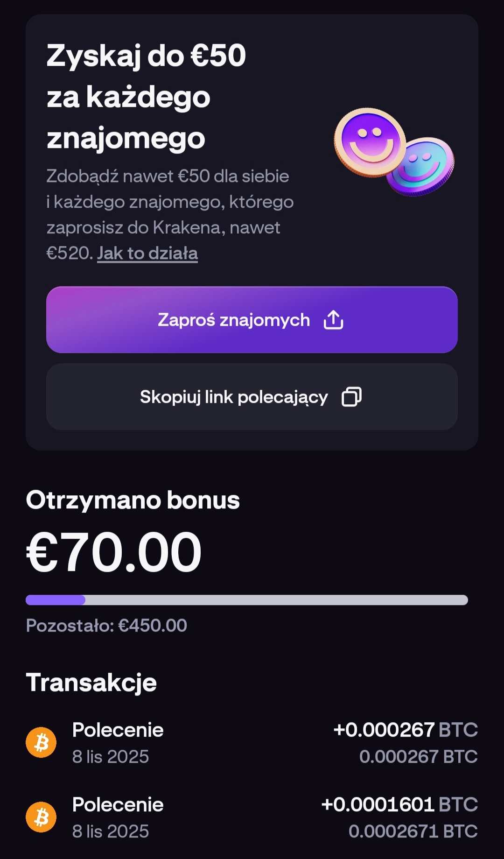504x859 pixels.
Task: Click the purple filled part of the bonus progress bar
Action: tap(55, 600)
